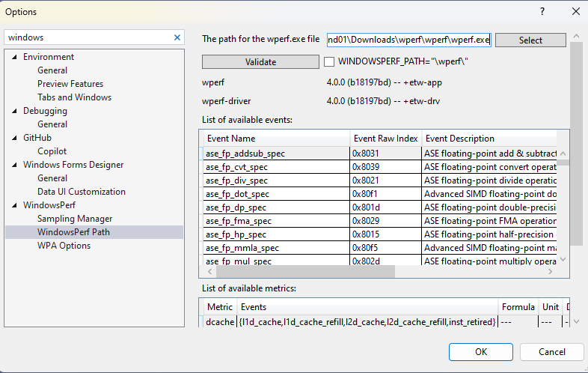Screen dimensions: 588x373
Task: Collapse the Debugging tree node
Action: (15, 111)
